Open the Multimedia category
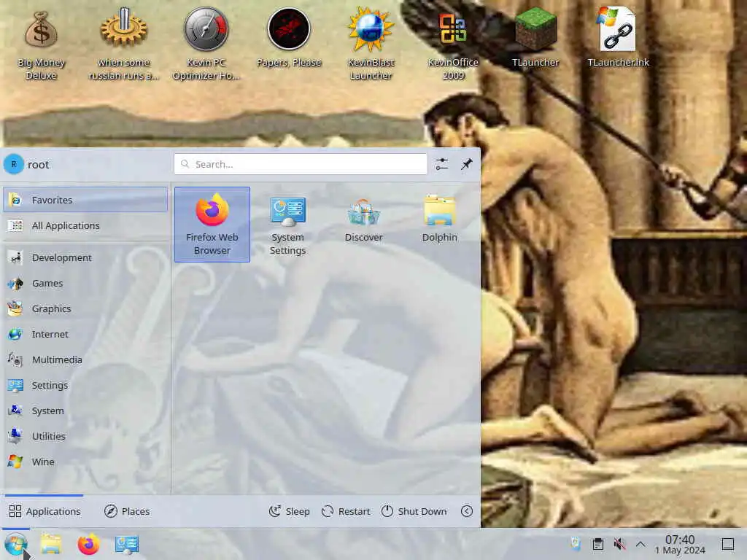The height and width of the screenshot is (560, 747). [x=85, y=360]
